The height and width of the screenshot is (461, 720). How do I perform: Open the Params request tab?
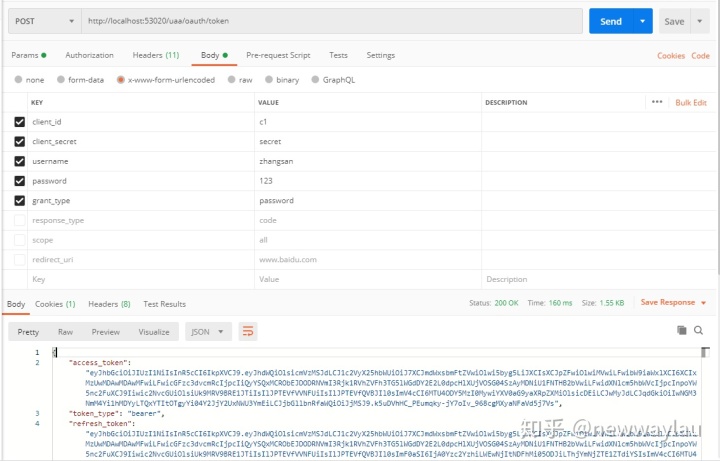pos(28,55)
